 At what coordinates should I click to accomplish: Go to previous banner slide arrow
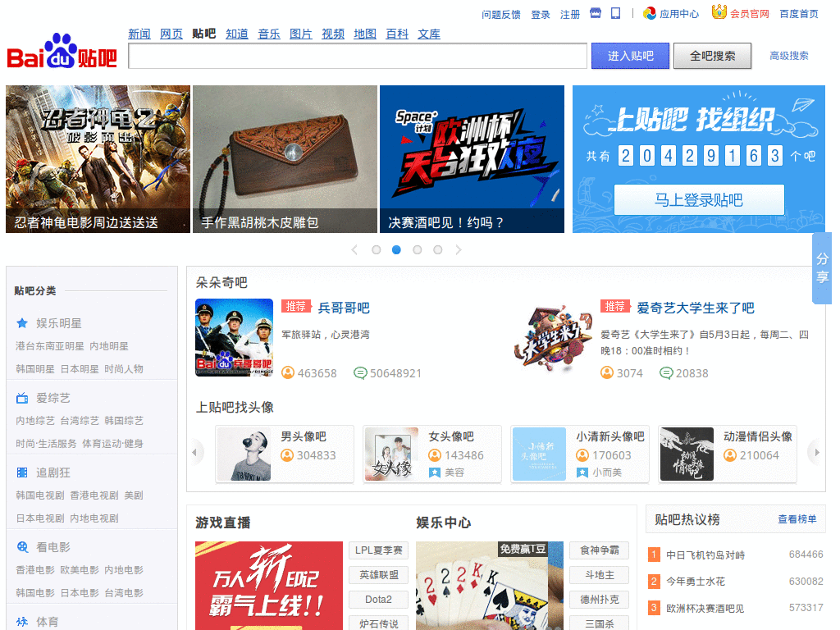point(354,249)
